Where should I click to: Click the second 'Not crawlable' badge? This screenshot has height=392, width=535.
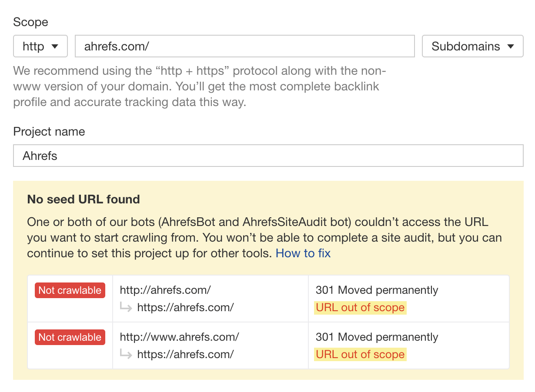point(70,337)
